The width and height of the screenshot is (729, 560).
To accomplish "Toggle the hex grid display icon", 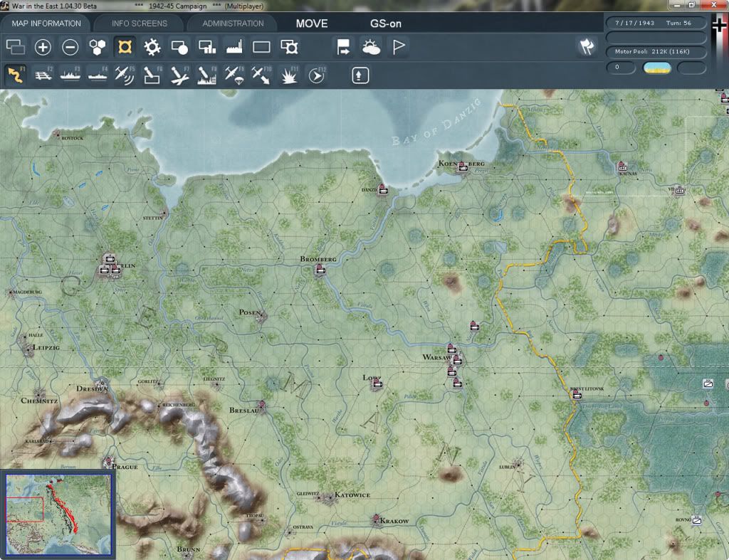I will pos(98,47).
